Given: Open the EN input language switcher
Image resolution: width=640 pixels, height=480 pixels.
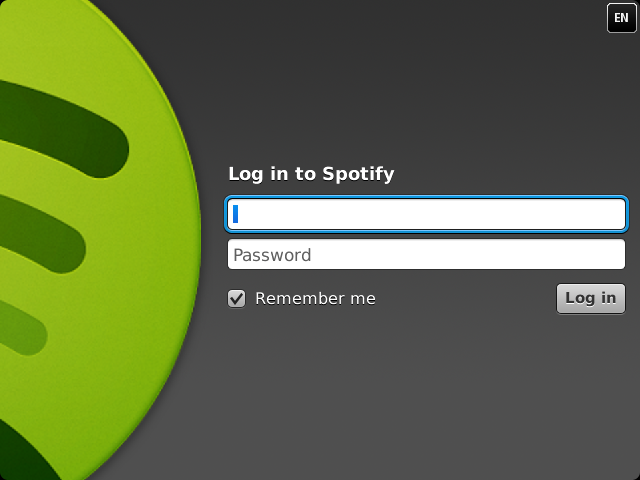Looking at the screenshot, I should click(621, 18).
